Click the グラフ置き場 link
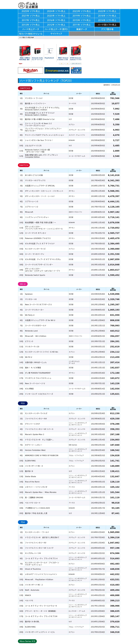Viewport: 138px width, 644px height. pyautogui.click(x=107, y=29)
